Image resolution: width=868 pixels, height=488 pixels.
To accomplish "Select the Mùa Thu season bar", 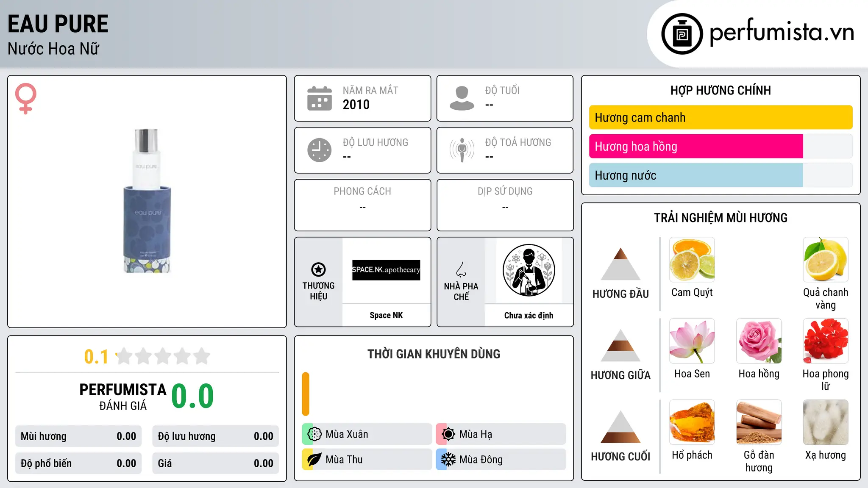I will click(367, 460).
